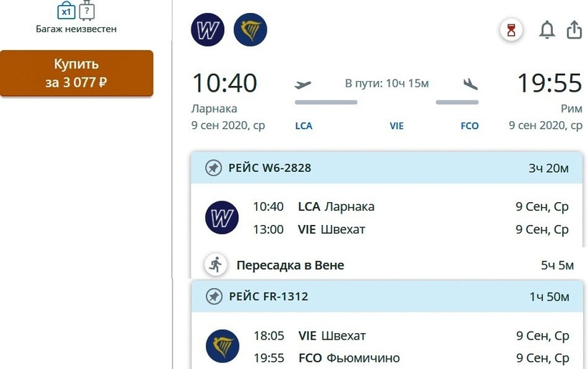Click the LCA airport code link
The height and width of the screenshot is (369, 588).
(x=304, y=126)
